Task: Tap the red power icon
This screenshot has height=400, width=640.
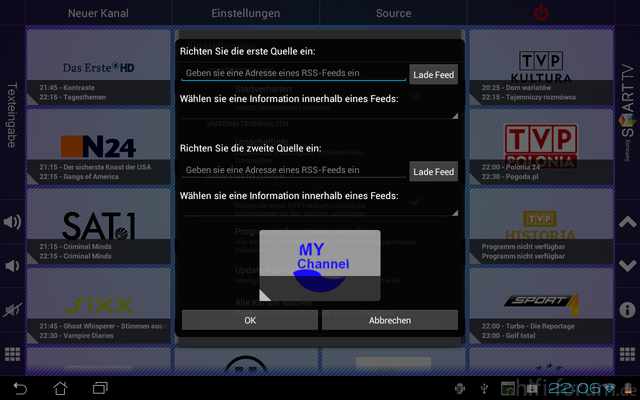Action: pyautogui.click(x=541, y=13)
